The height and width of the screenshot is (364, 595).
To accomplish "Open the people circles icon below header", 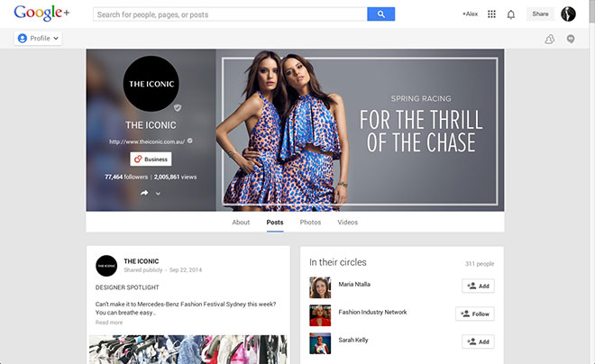I will pyautogui.click(x=549, y=39).
